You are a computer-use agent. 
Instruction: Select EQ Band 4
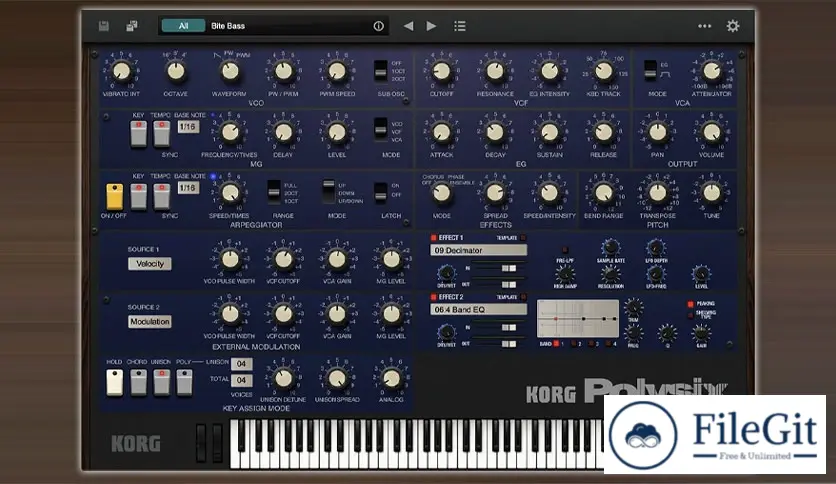point(609,344)
